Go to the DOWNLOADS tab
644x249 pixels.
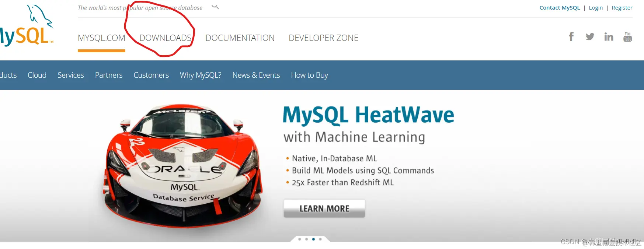click(166, 38)
